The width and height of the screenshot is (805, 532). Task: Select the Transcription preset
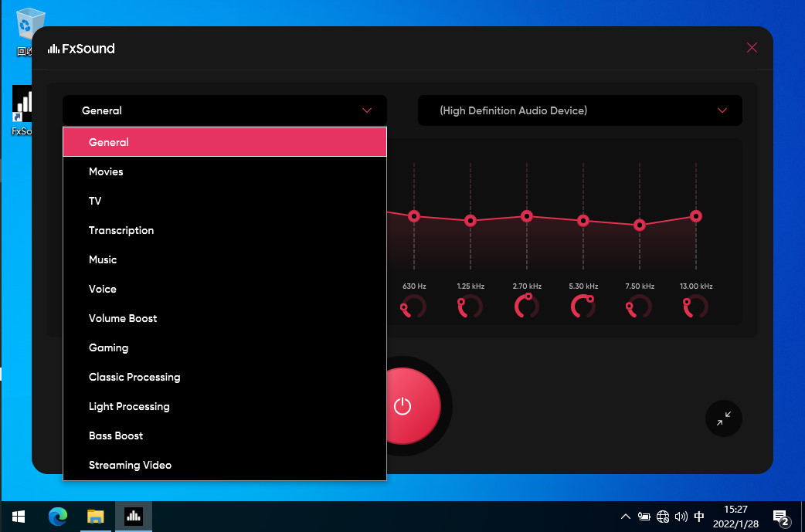[x=224, y=230]
